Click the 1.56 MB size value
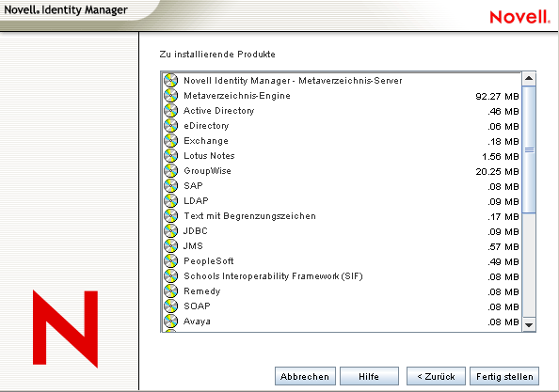 (x=500, y=157)
